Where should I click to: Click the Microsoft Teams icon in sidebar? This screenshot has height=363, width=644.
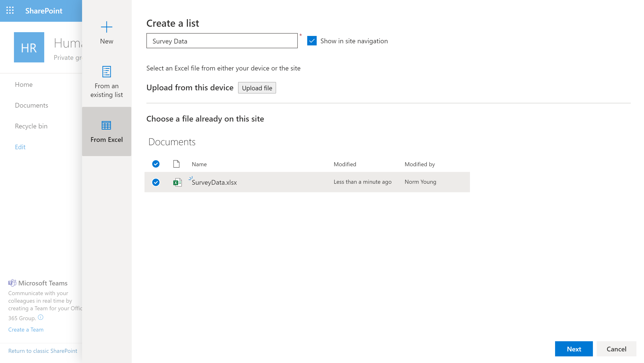(x=12, y=283)
